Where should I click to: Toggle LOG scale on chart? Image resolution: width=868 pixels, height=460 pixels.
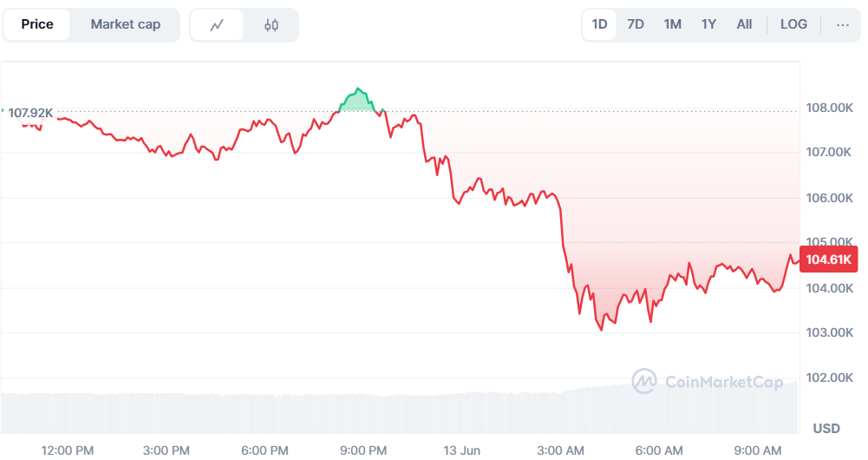coord(793,24)
